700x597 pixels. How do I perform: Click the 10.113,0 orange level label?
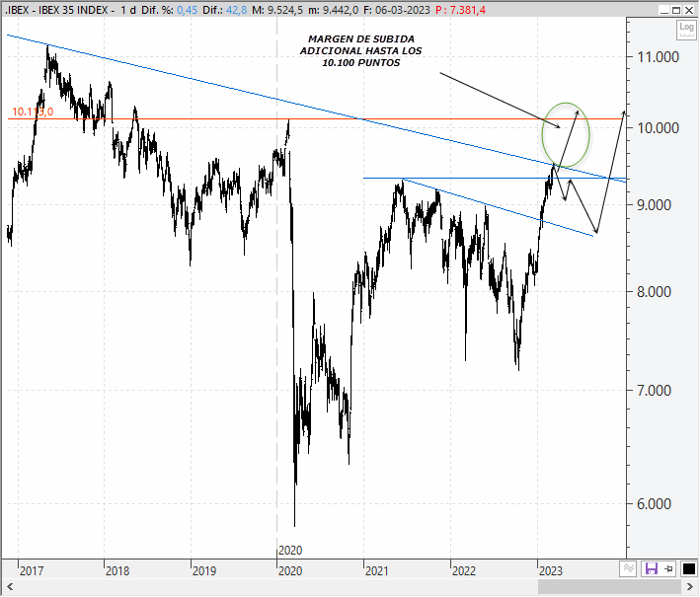[x=33, y=112]
